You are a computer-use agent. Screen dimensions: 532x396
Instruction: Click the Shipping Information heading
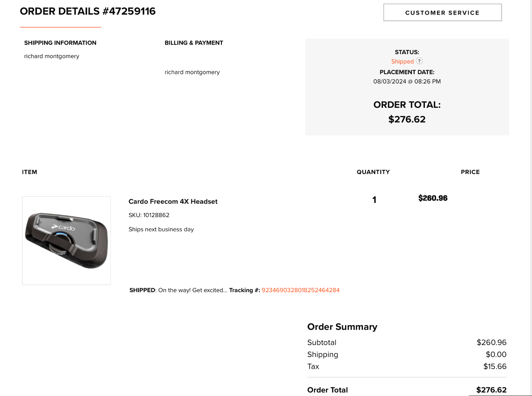[60, 43]
